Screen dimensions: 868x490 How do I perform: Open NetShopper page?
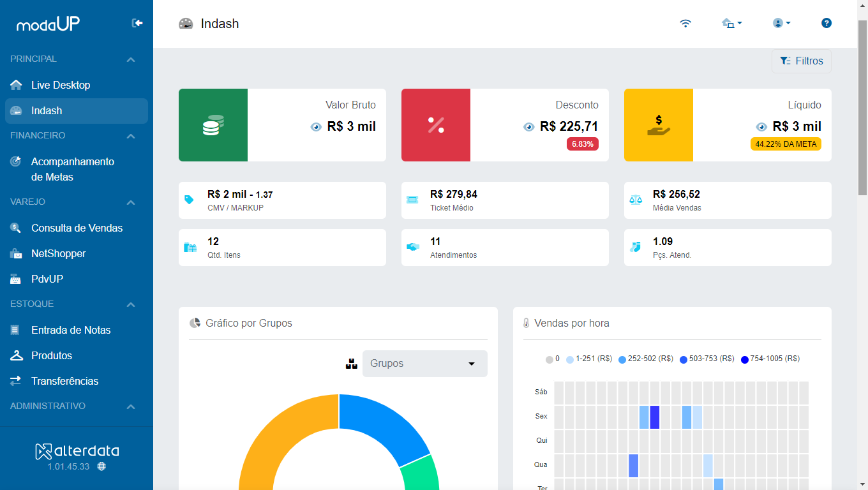click(x=77, y=253)
